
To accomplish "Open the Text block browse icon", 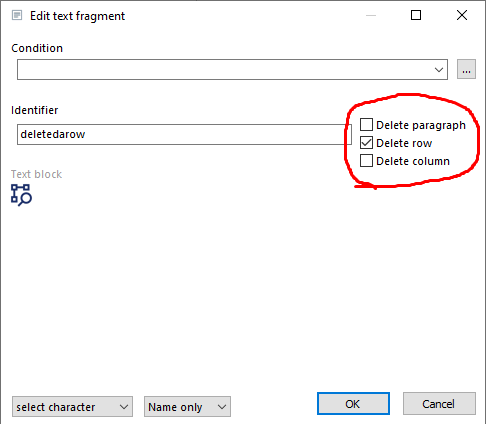I will tap(21, 195).
